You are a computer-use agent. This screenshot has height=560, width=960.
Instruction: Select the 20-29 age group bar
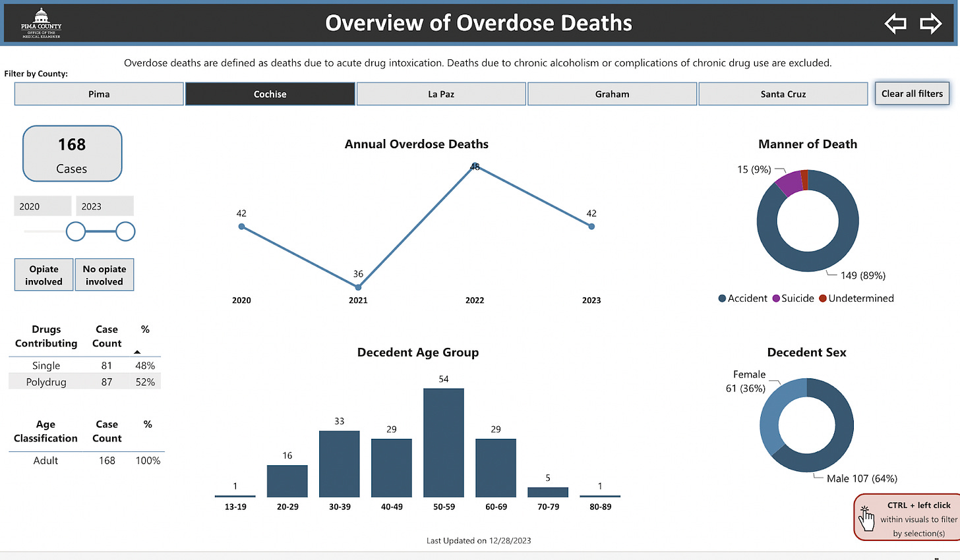pyautogui.click(x=287, y=481)
